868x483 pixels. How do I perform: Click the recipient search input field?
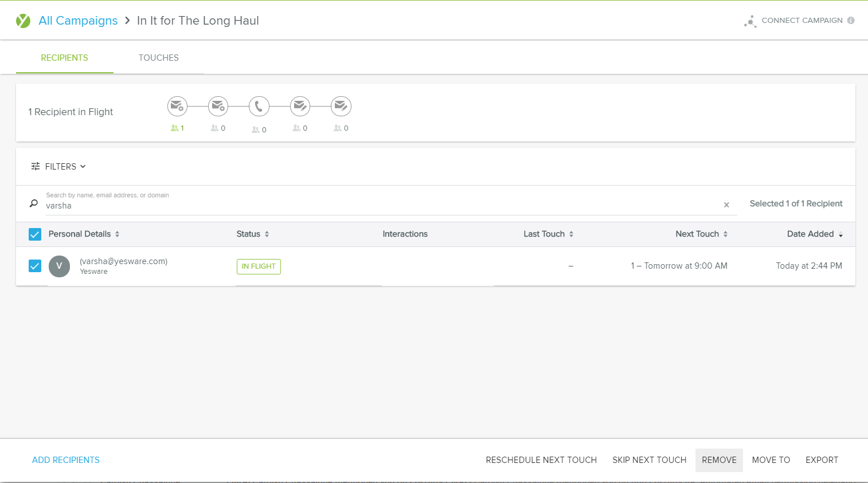coord(378,206)
